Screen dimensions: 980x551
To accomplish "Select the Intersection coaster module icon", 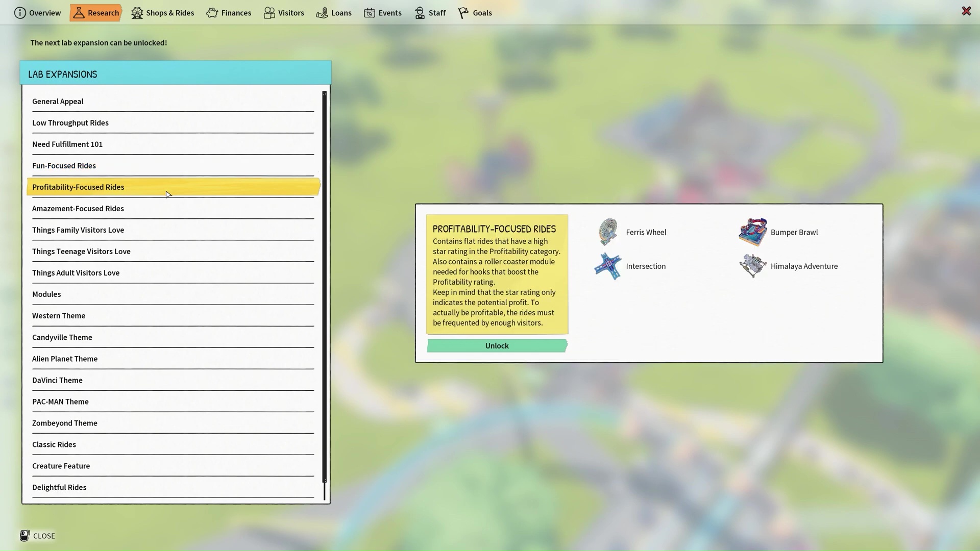I will click(x=608, y=266).
